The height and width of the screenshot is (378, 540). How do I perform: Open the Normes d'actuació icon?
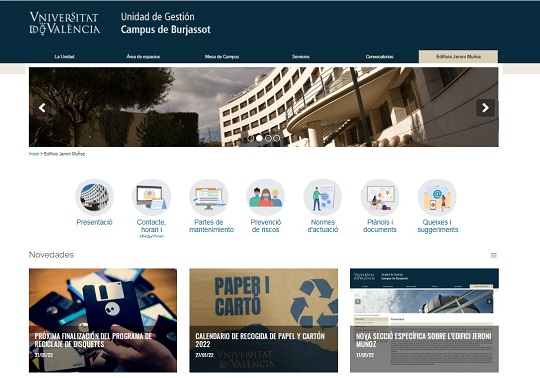coord(323,197)
